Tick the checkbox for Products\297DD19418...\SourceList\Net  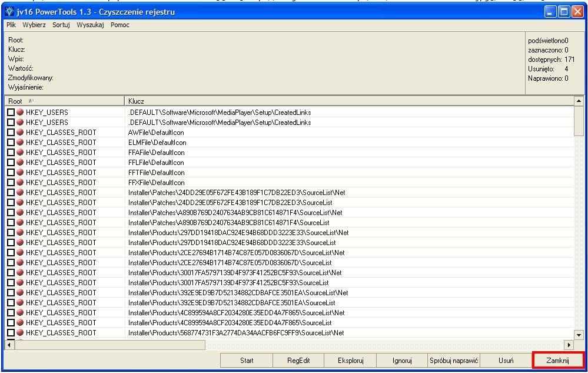(x=11, y=233)
